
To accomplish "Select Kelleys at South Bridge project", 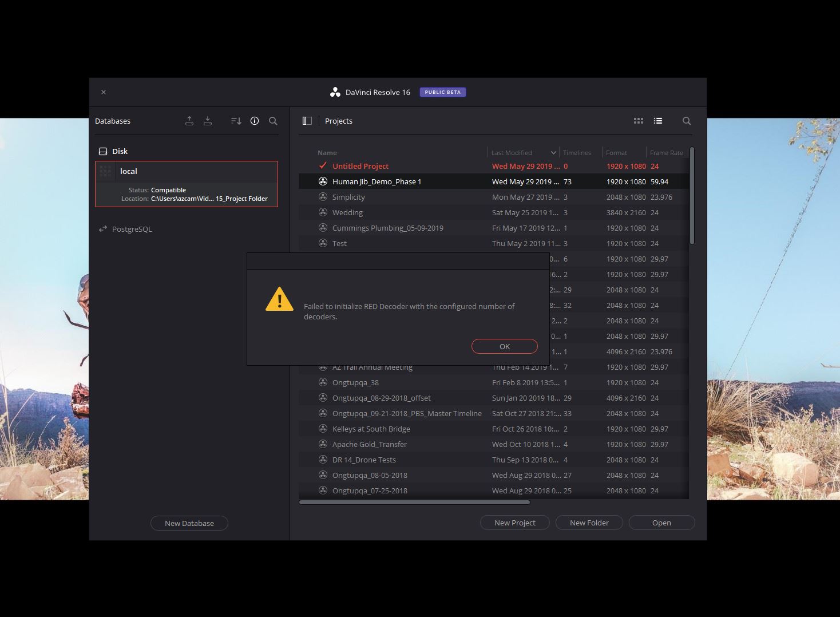I will (493, 429).
